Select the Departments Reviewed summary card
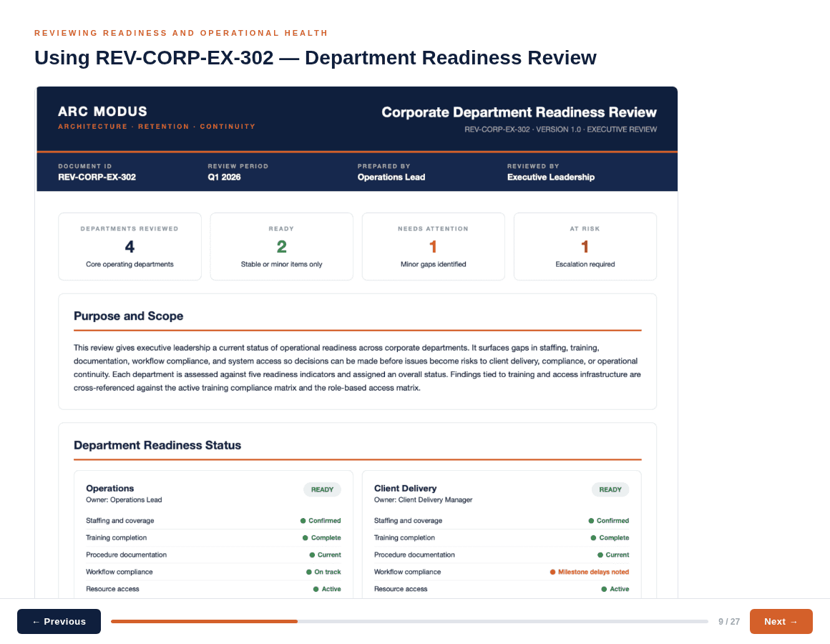830x644 pixels. pyautogui.click(x=130, y=247)
